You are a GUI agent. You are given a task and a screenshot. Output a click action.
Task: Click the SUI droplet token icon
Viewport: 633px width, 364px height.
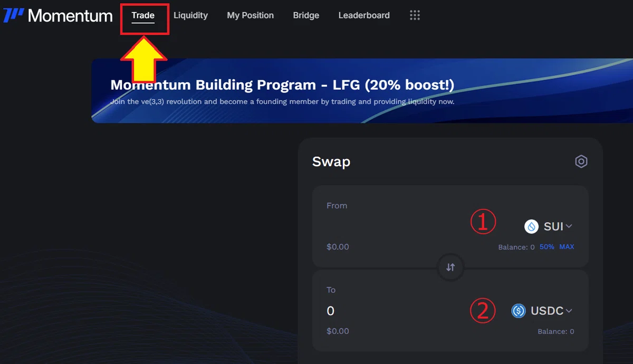(531, 226)
